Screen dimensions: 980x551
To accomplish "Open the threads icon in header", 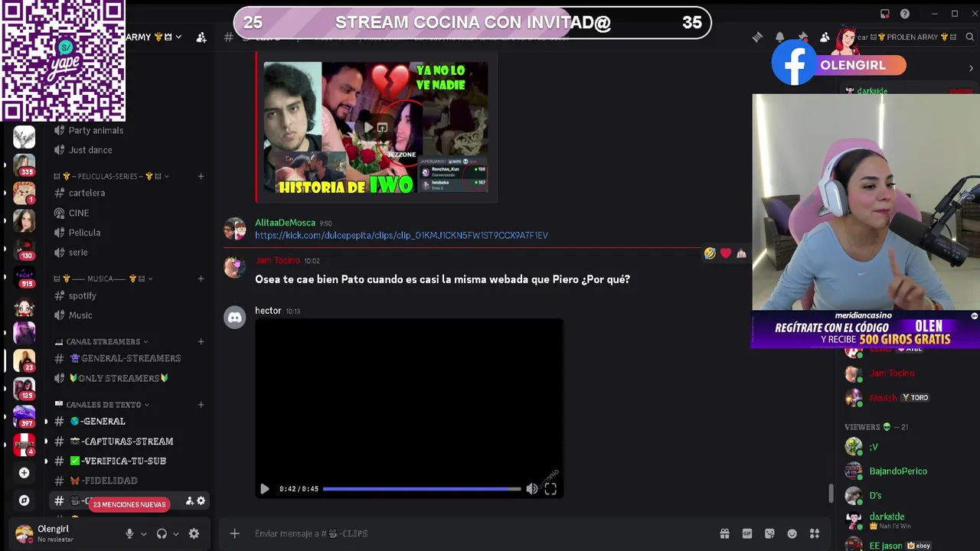I will [x=757, y=37].
